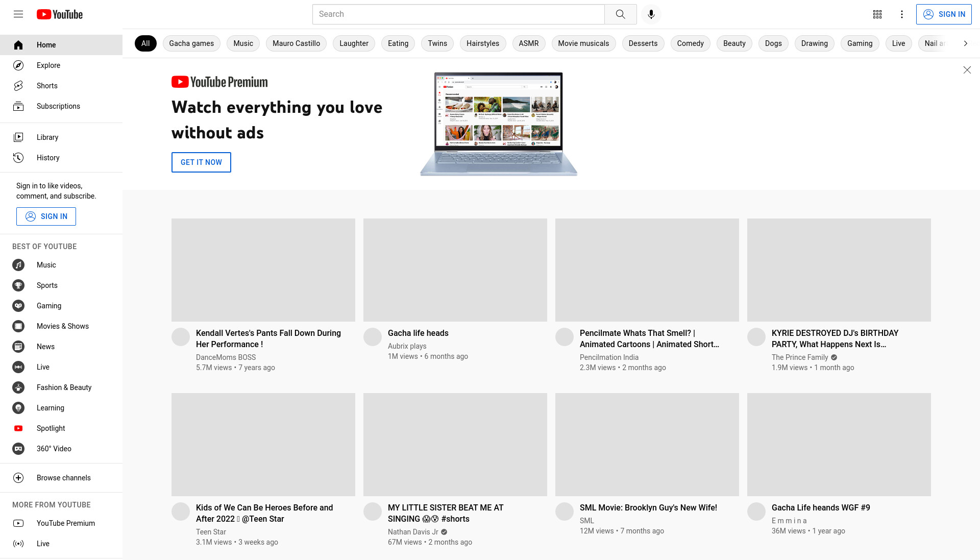
Task: Filter by the Desserts chip
Action: 643,43
